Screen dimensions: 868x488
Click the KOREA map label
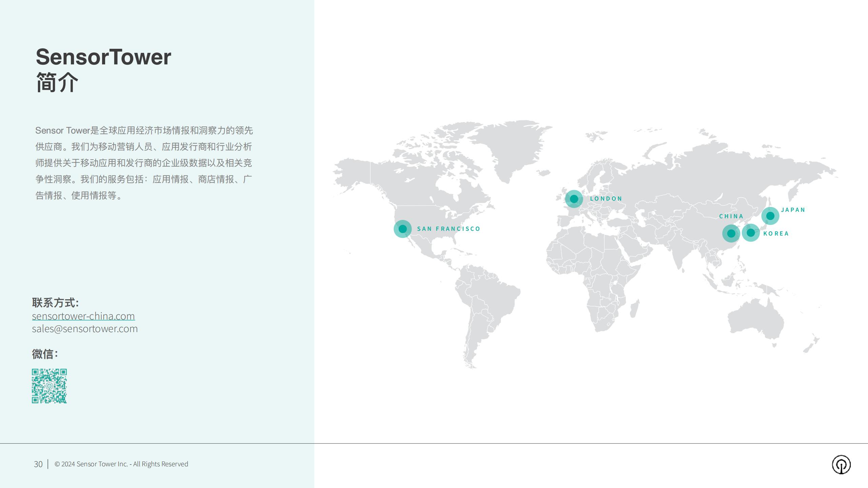pyautogui.click(x=776, y=233)
